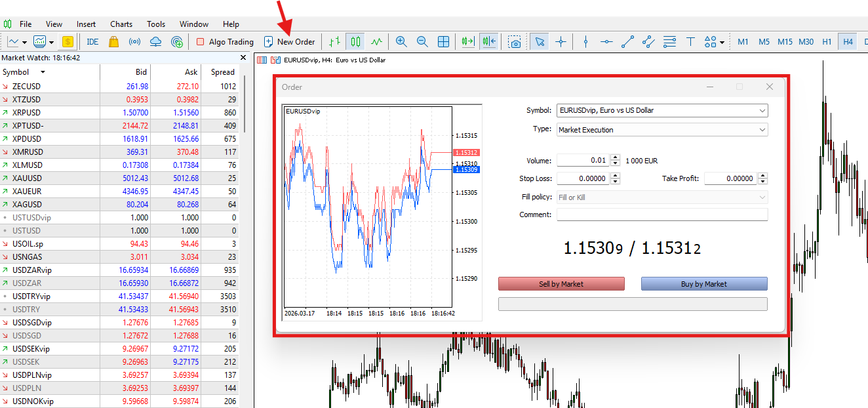
Task: Toggle chart auto scroll
Action: tap(467, 41)
